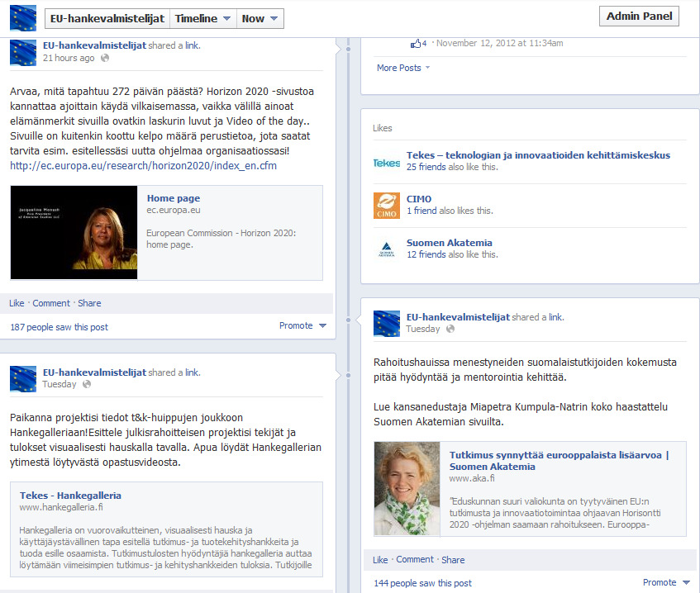Image resolution: width=700 pixels, height=593 pixels.
Task: Like the Suomen Akatemia interview post
Action: [x=380, y=560]
